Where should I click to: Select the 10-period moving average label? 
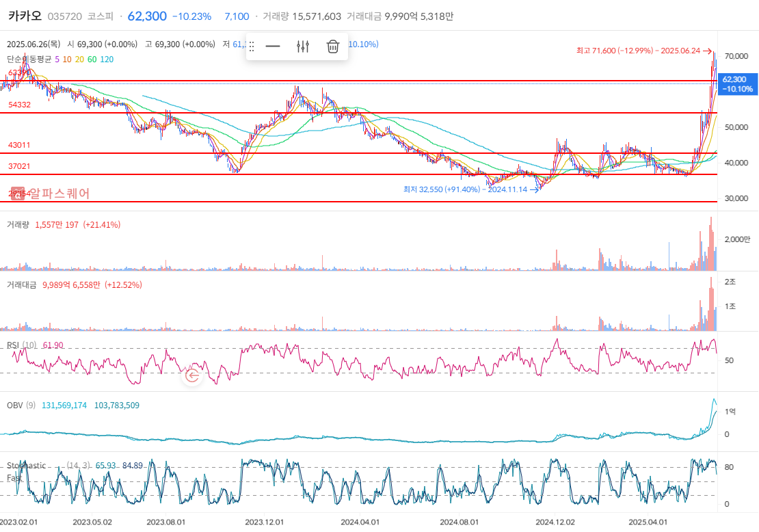67,59
